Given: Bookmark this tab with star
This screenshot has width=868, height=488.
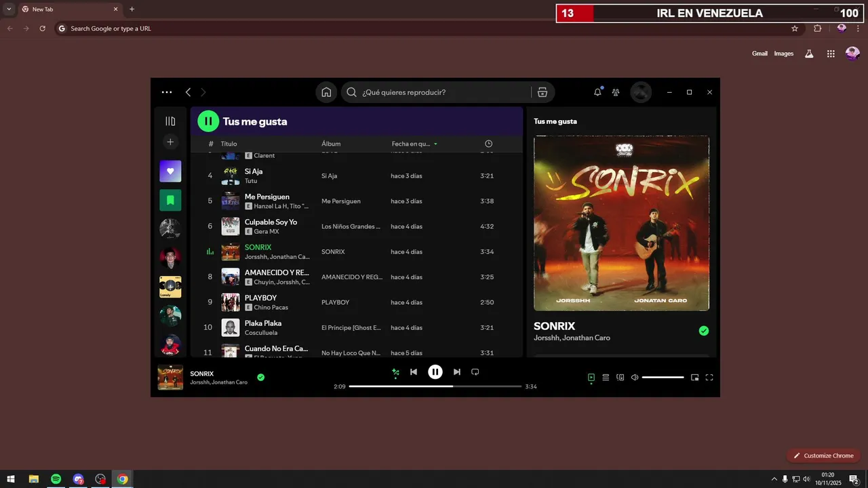Looking at the screenshot, I should pos(795,28).
